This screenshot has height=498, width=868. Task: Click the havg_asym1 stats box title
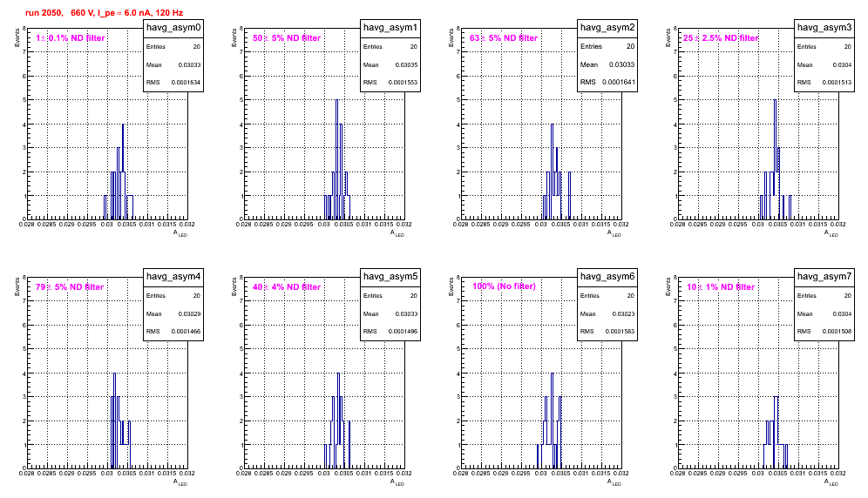(x=390, y=27)
